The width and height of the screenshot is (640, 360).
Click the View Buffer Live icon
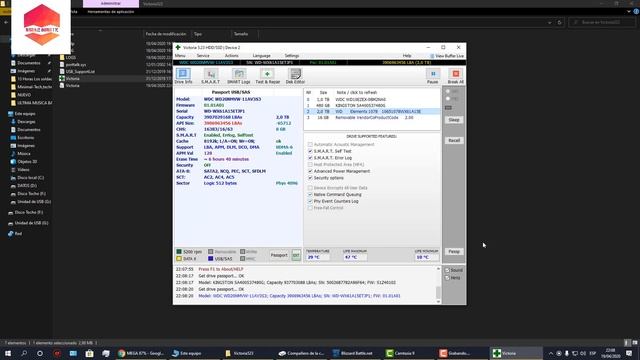point(432,56)
